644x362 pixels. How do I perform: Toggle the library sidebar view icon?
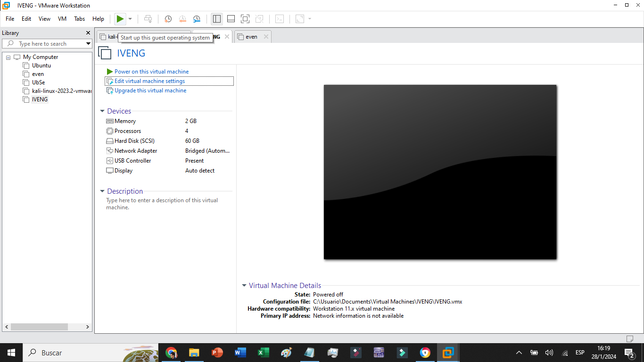pos(217,19)
